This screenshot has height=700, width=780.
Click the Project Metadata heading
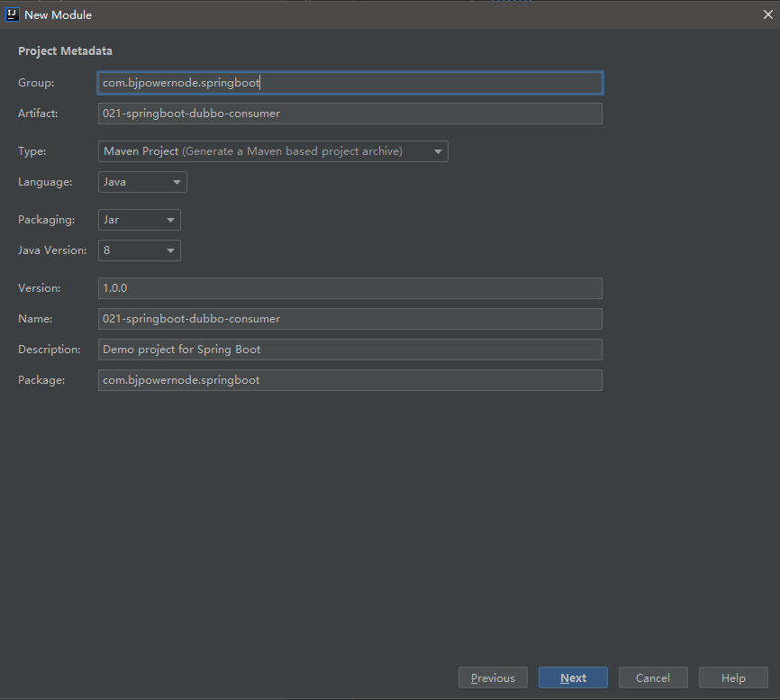coord(65,51)
